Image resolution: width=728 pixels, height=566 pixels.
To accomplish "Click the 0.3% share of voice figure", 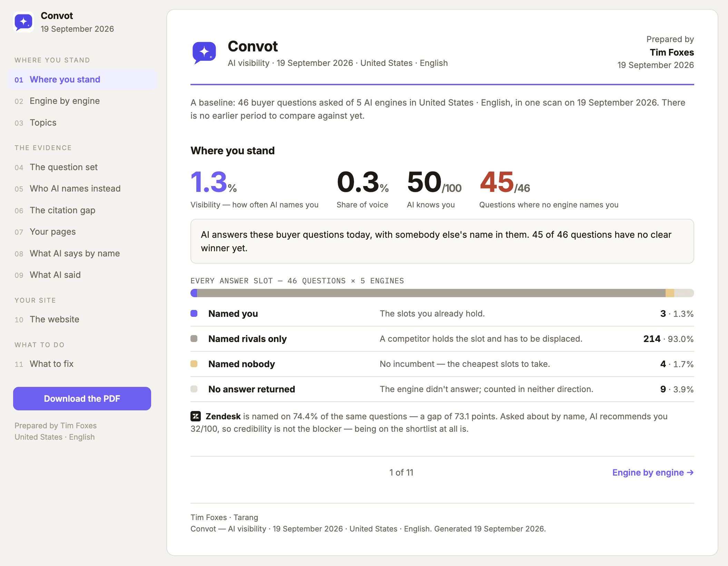I will coord(363,182).
